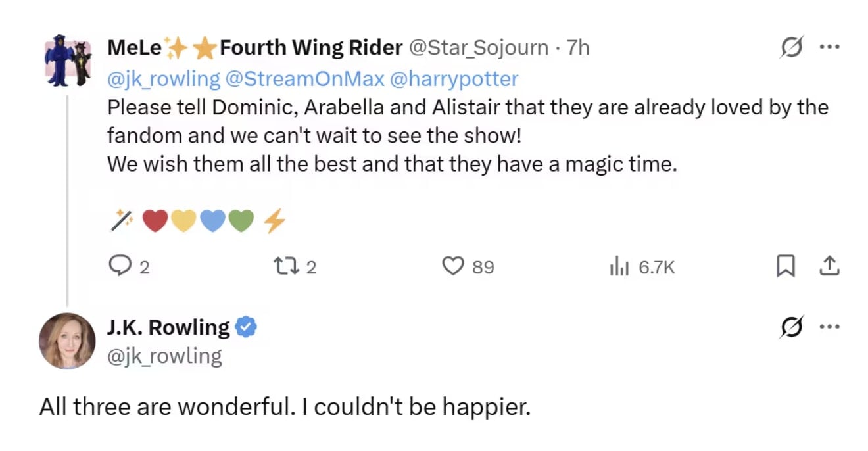868x451 pixels.
Task: Reply to MeLe's post
Action: [x=120, y=266]
